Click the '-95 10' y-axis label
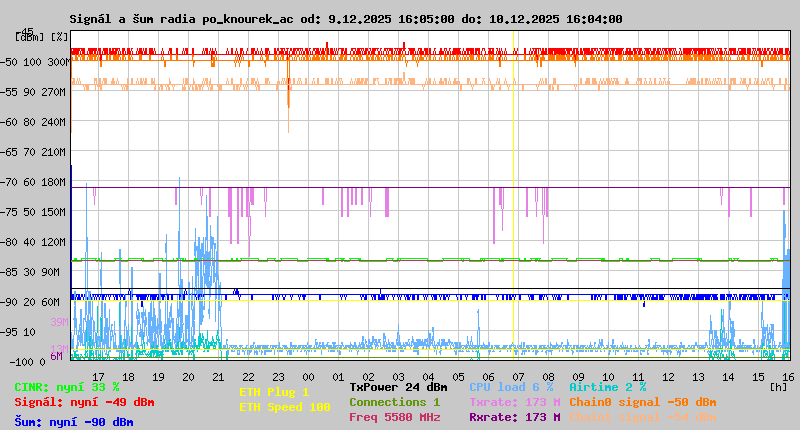This screenshot has height=430, width=800. tap(18, 332)
